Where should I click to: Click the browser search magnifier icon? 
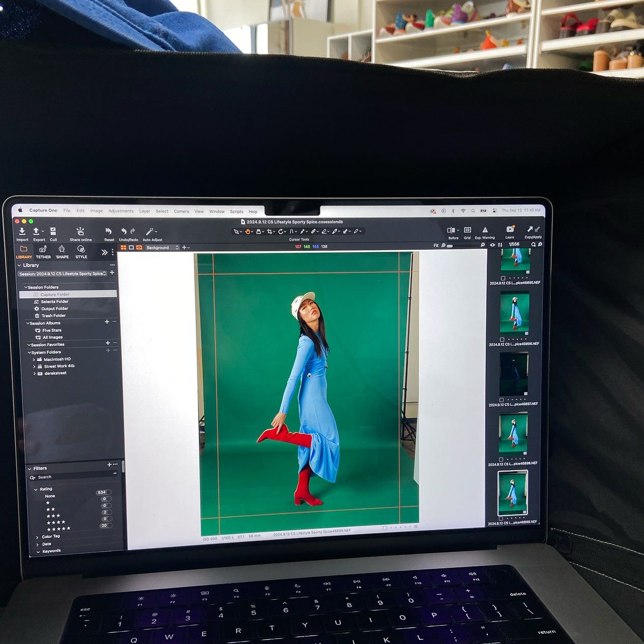[x=534, y=245]
